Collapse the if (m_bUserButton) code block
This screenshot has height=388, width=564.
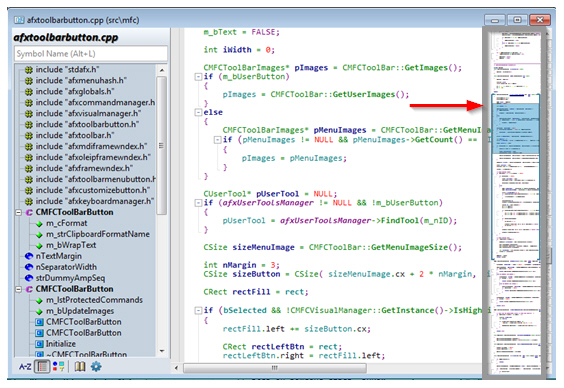[198, 77]
